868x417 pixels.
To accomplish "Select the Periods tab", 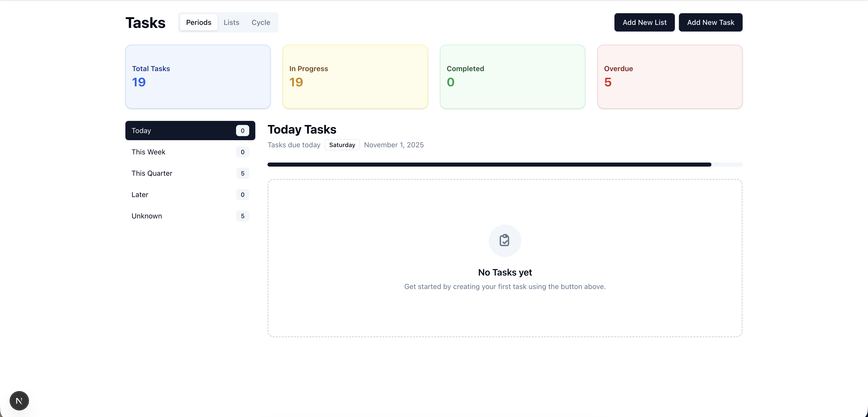I will click(198, 22).
